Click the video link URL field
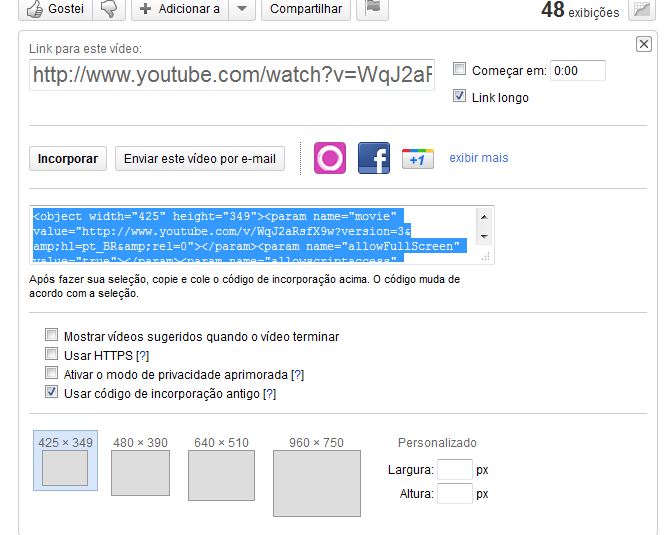This screenshot has width=669, height=535. [x=232, y=75]
